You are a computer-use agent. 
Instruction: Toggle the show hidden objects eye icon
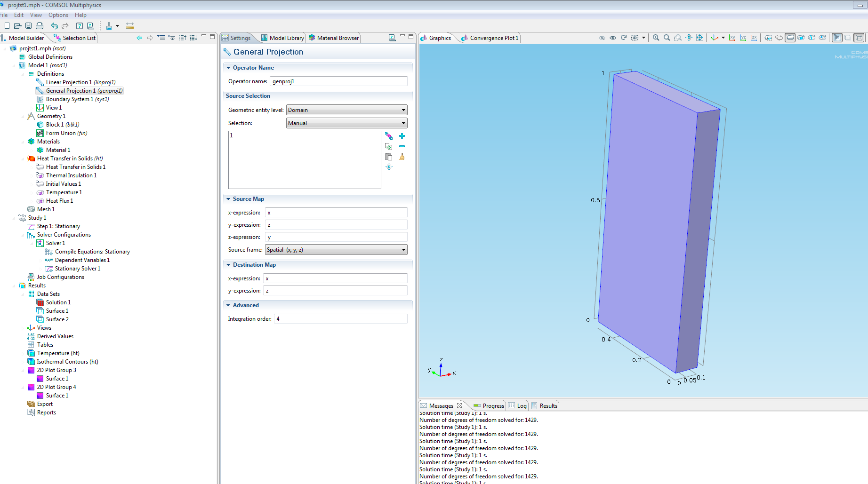click(613, 38)
